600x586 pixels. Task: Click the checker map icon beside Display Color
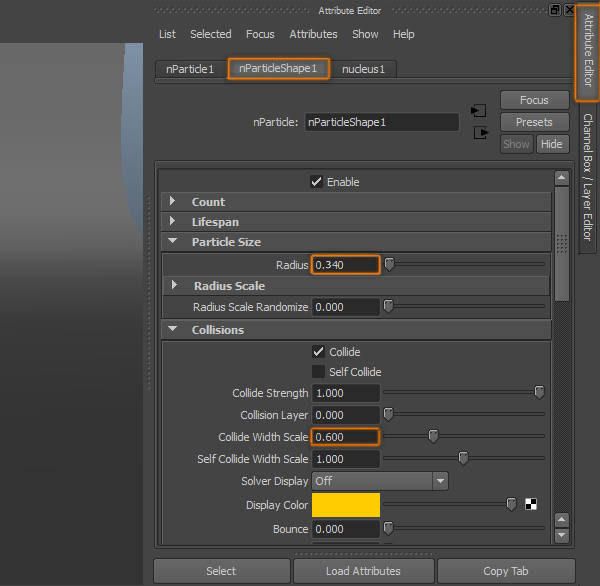click(x=531, y=505)
